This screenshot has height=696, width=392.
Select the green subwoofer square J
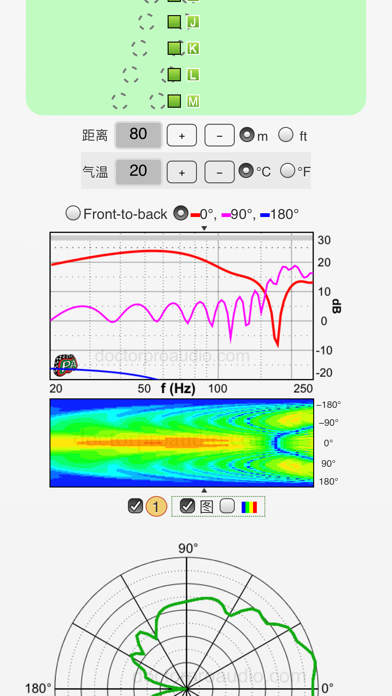[x=175, y=22]
